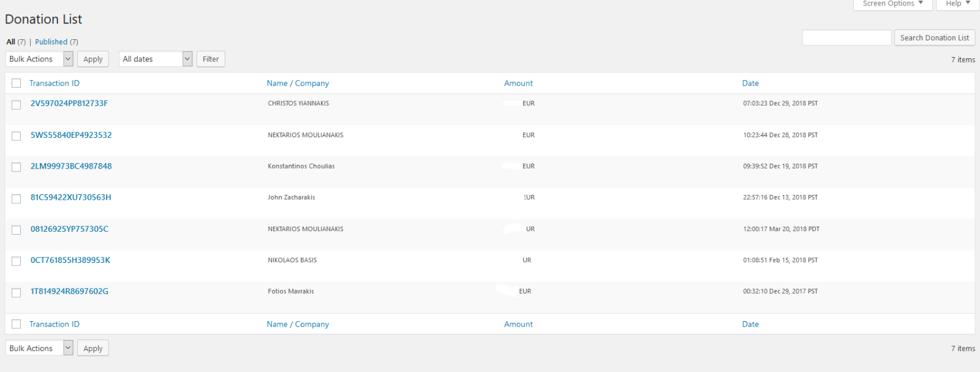Switch to the All donations view

pos(11,42)
